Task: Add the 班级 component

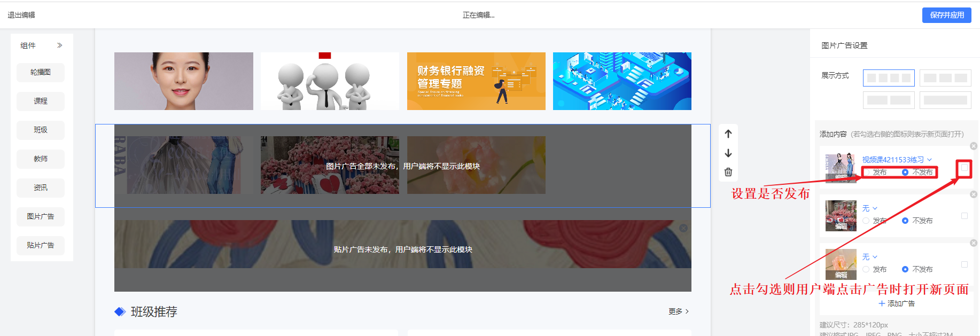Action: [41, 130]
